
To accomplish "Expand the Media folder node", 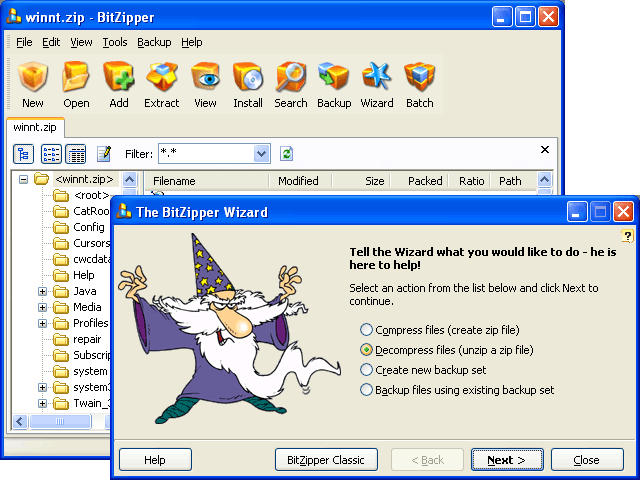I will (42, 307).
